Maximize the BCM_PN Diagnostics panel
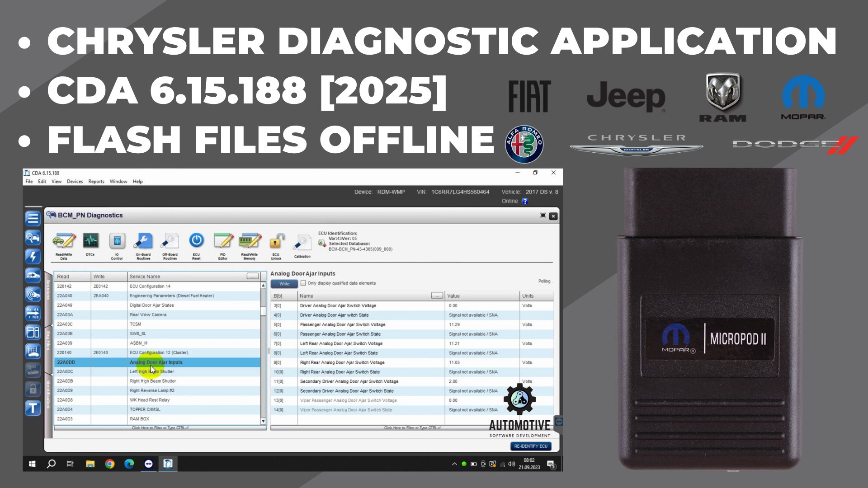 click(543, 216)
